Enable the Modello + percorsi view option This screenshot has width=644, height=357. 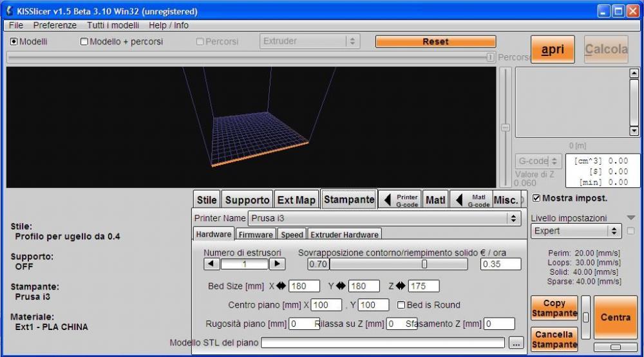click(84, 41)
